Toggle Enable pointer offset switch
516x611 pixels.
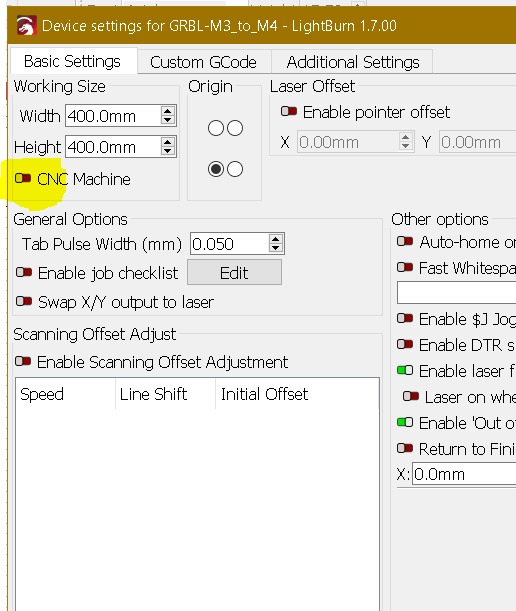point(289,112)
